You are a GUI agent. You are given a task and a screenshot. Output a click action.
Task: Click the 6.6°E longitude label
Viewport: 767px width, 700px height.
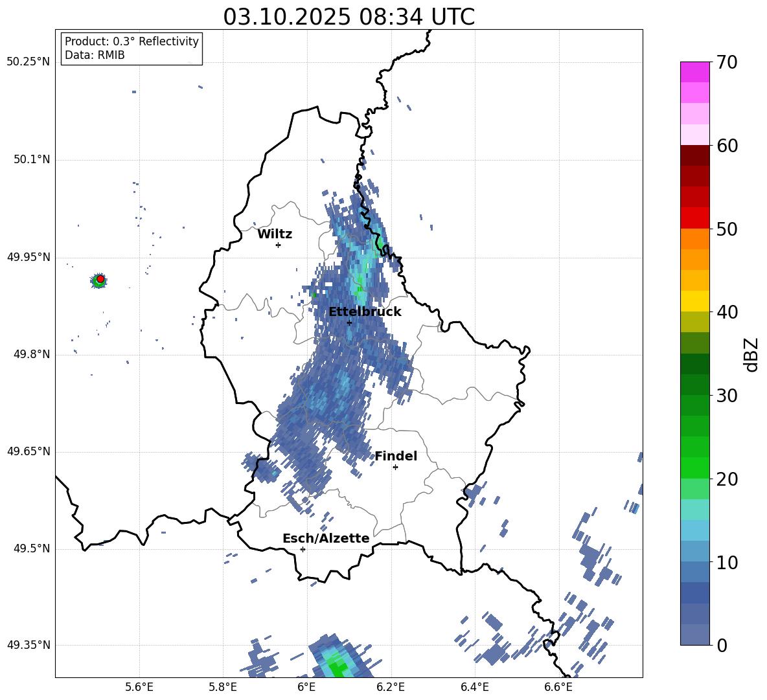point(558,687)
